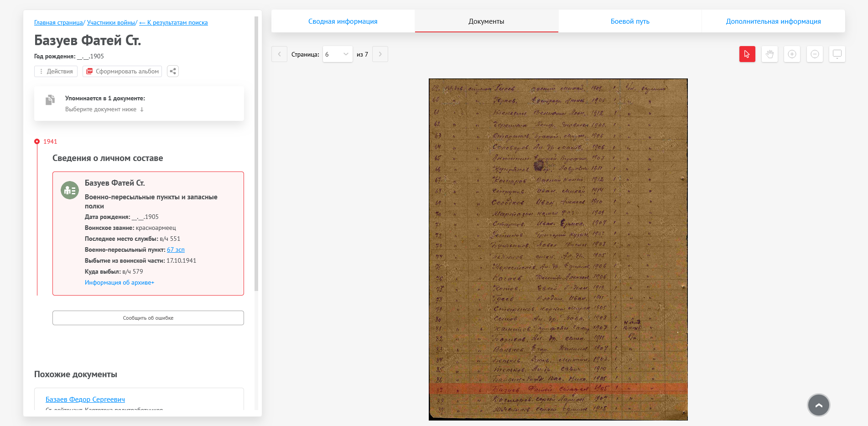Click the 1941 timeline marker
The height and width of the screenshot is (426, 868).
[x=37, y=141]
